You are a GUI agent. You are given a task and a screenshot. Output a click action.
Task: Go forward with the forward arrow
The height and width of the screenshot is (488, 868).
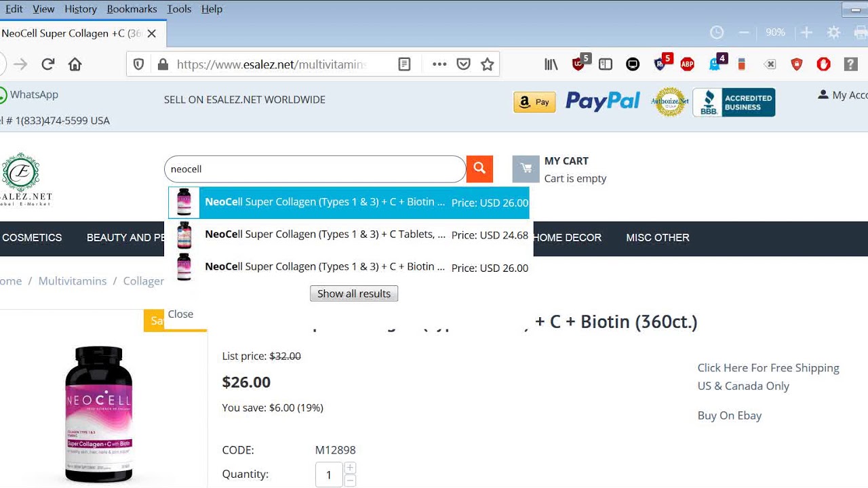[x=21, y=64]
